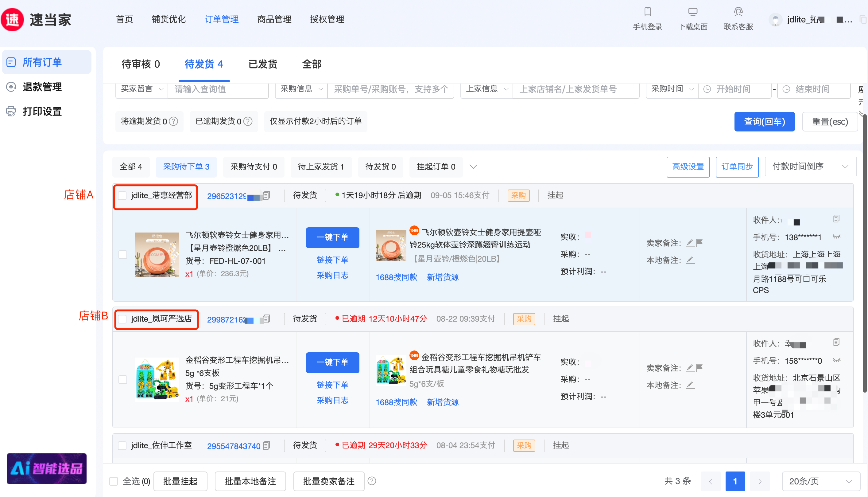The image size is (868, 497).
Task: Click the 手机登录 phone icon
Action: tap(647, 12)
